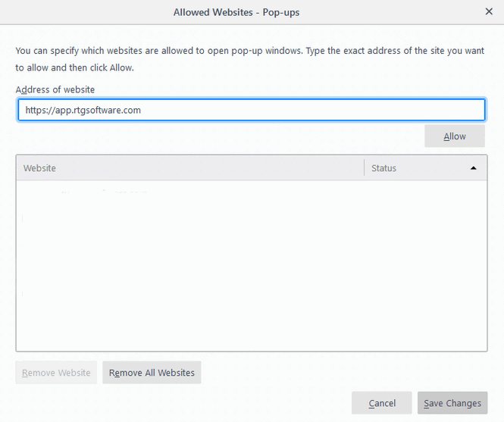Viewport: 504px width, 422px height.
Task: Click the divider between Website and Status columns
Action: [x=364, y=168]
